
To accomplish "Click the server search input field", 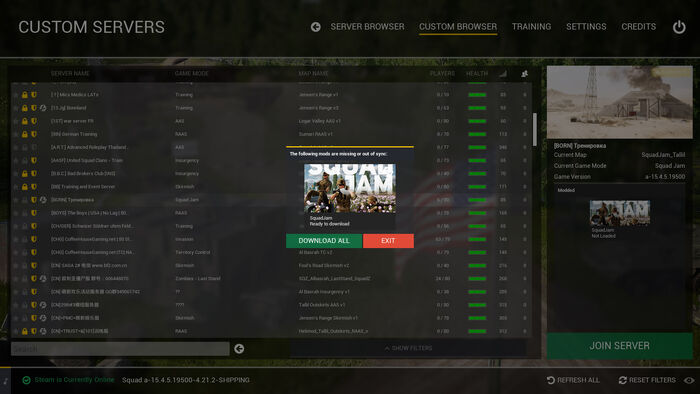I will [120, 348].
